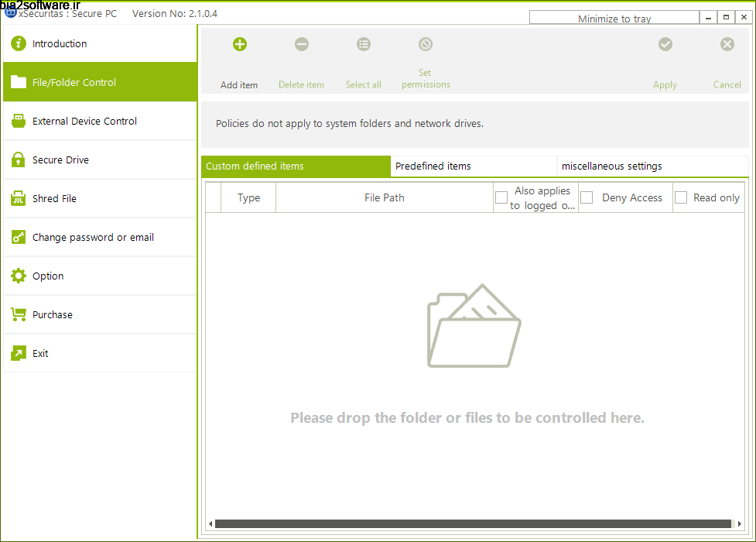Click the Select all icon
The image size is (756, 542).
tap(363, 44)
